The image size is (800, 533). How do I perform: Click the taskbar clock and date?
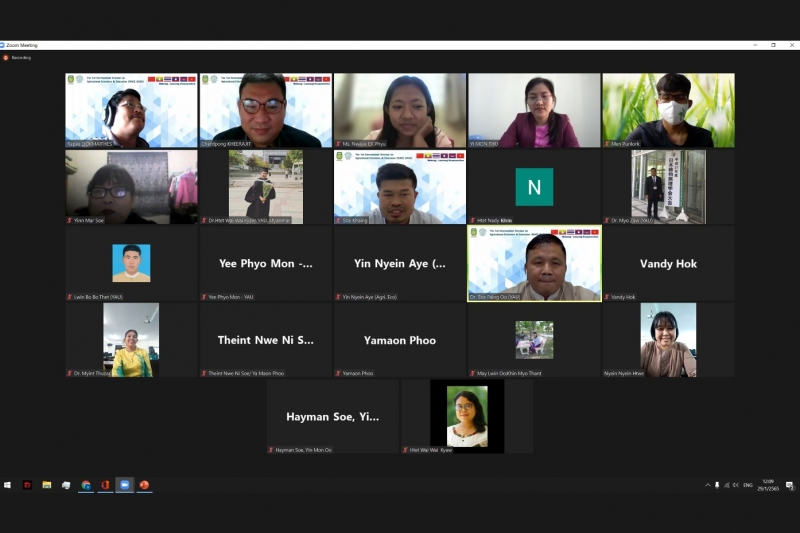(768, 485)
